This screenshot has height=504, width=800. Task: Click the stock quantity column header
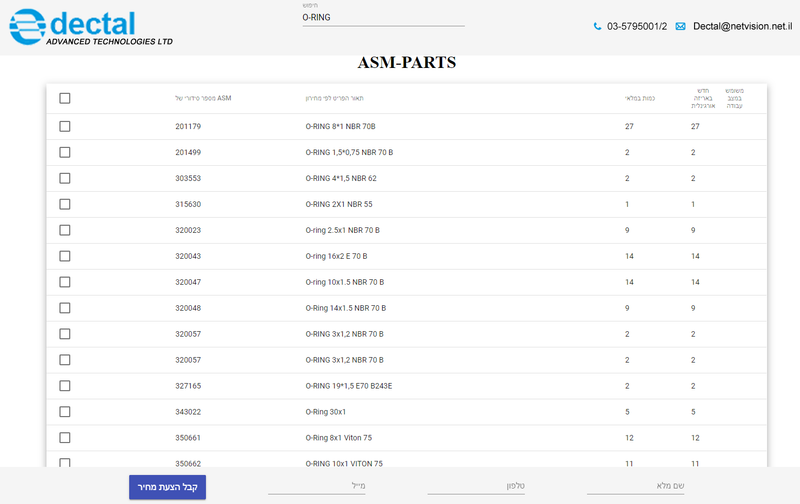pyautogui.click(x=640, y=98)
